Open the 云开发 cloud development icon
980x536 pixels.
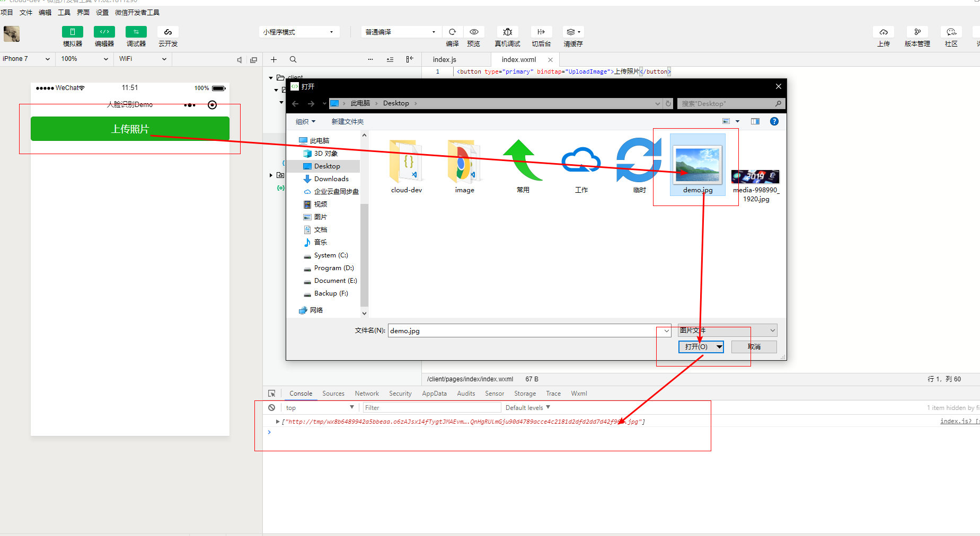(x=167, y=32)
